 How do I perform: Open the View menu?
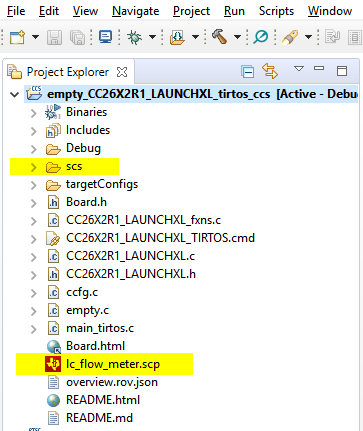85,11
